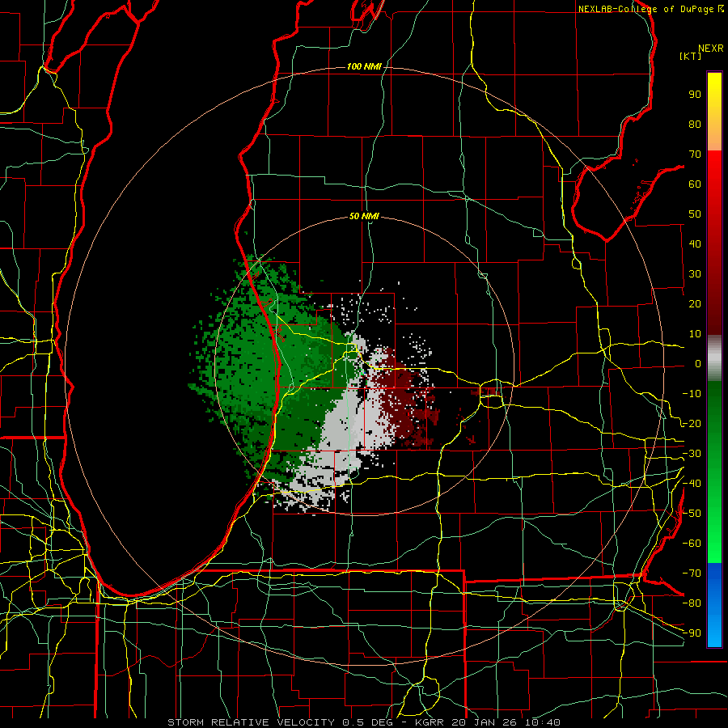
Task: Select the "-60" scale value
Action: pyautogui.click(x=692, y=544)
